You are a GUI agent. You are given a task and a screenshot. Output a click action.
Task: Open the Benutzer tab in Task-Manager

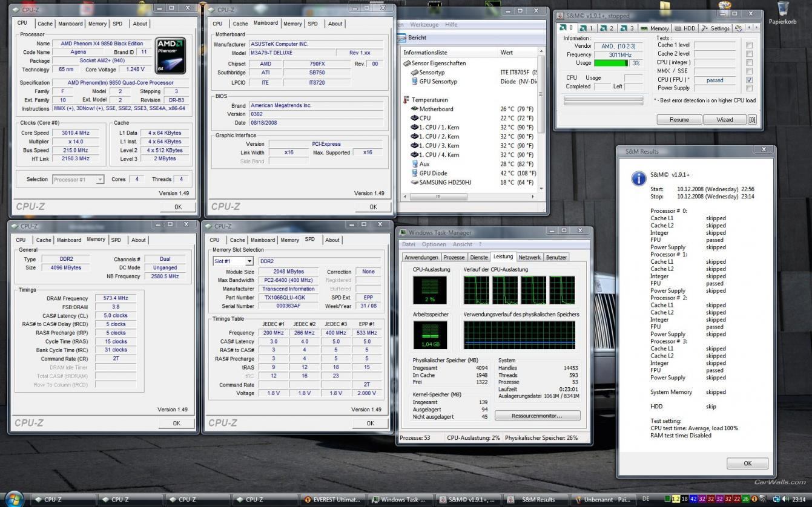(x=556, y=257)
